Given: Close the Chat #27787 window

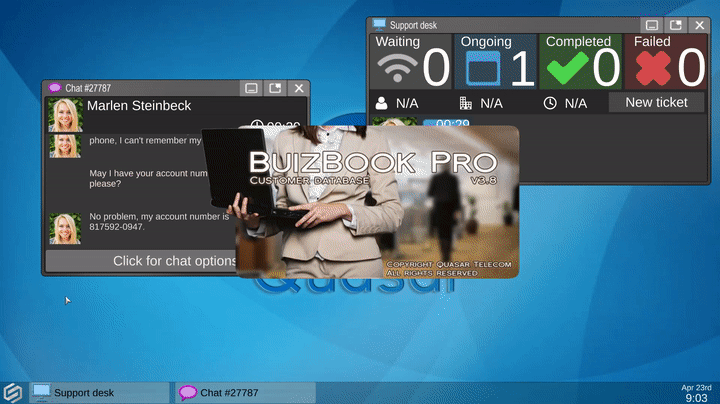Looking at the screenshot, I should (298, 88).
